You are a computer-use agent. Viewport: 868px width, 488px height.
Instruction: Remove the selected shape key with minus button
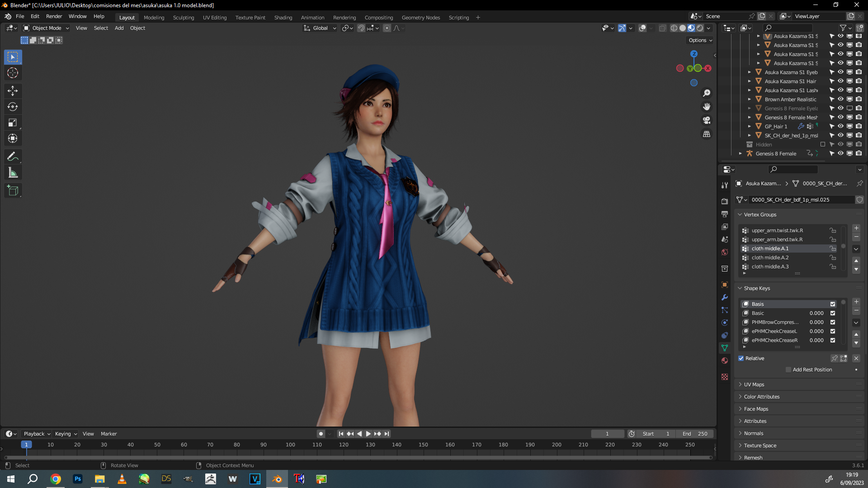[856, 311]
